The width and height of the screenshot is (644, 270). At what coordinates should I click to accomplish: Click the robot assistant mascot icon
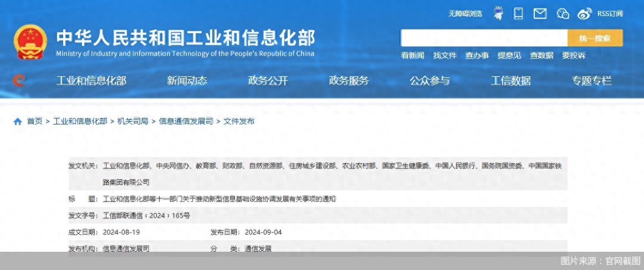(x=498, y=13)
